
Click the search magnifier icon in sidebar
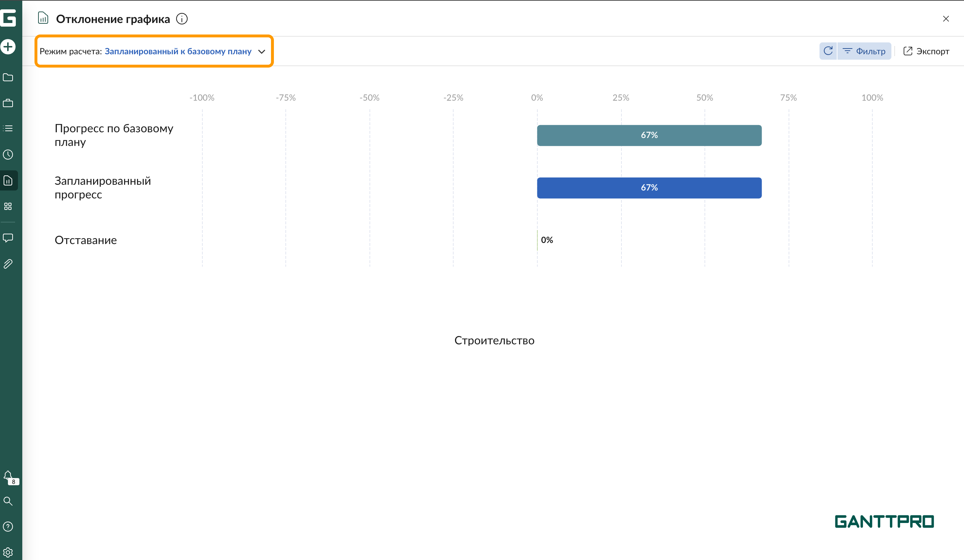click(x=8, y=501)
